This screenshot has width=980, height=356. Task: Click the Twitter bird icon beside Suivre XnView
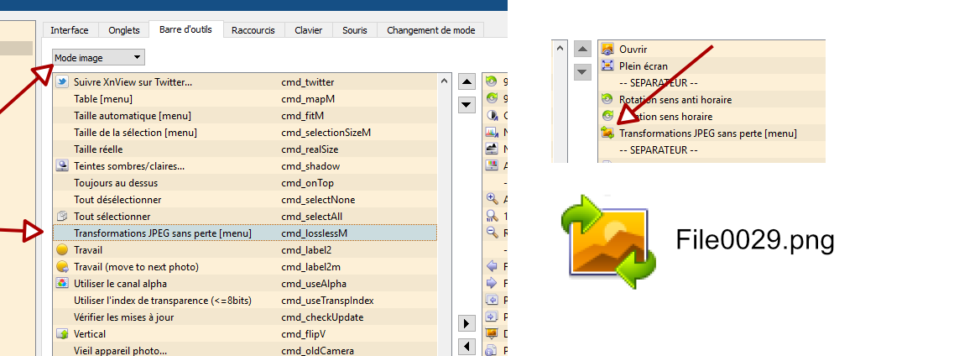[x=62, y=82]
